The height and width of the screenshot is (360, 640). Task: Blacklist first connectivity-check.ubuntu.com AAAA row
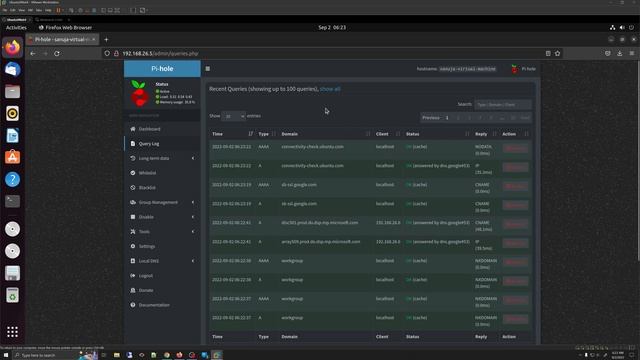tap(516, 149)
